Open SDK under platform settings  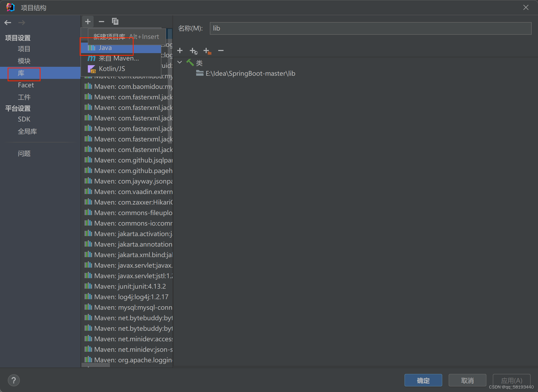click(x=24, y=119)
